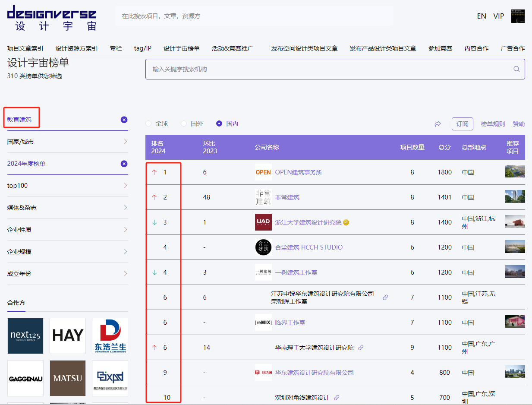Click the search magnifier icon for institutions
The height and width of the screenshot is (405, 532).
(x=516, y=69)
